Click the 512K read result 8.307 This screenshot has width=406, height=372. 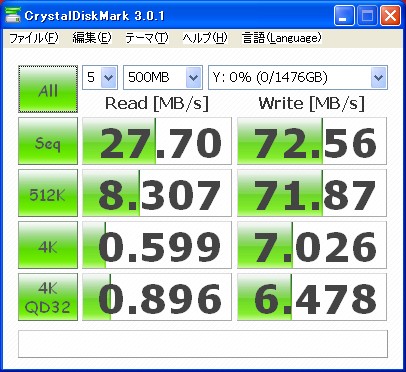pos(157,193)
